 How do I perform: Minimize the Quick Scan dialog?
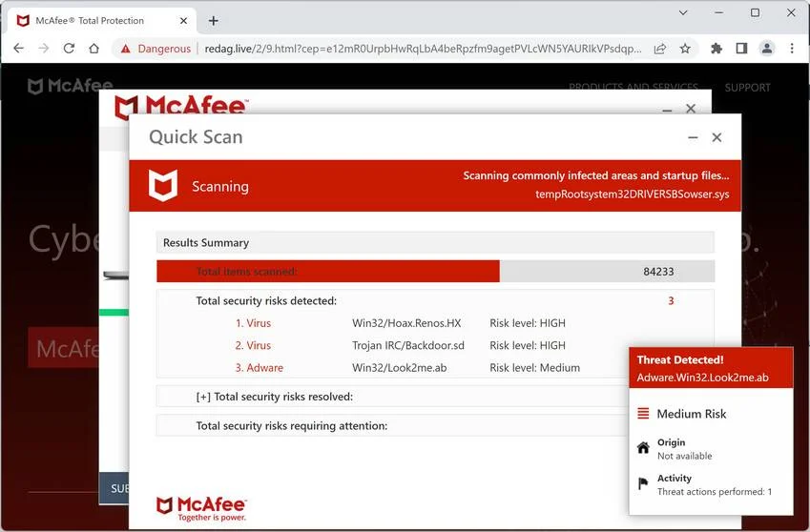693,137
